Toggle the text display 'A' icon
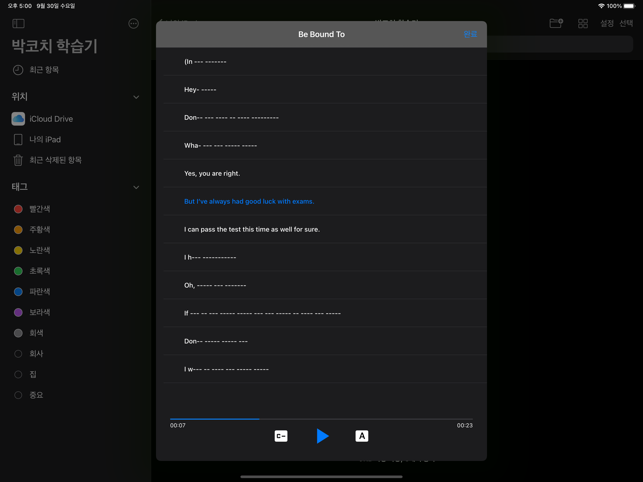The height and width of the screenshot is (482, 643). pyautogui.click(x=362, y=436)
